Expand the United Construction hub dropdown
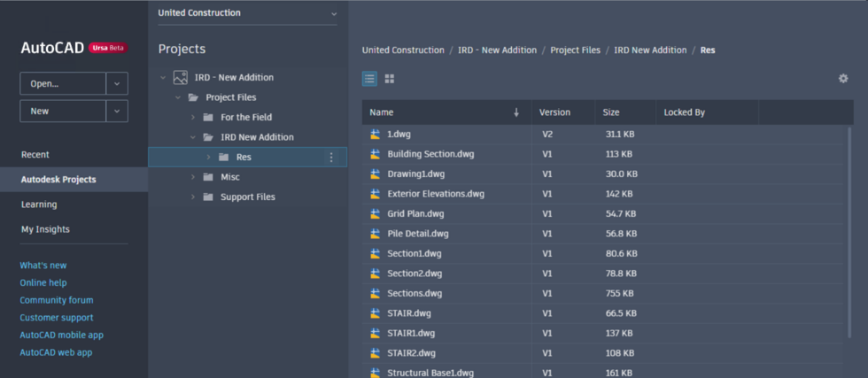The image size is (868, 378). 333,13
